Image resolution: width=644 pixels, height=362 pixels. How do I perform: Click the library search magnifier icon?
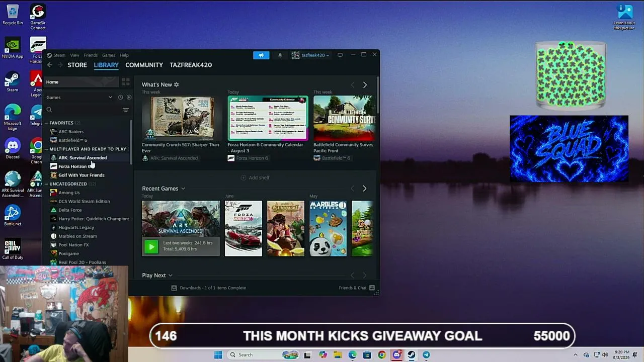click(x=49, y=110)
